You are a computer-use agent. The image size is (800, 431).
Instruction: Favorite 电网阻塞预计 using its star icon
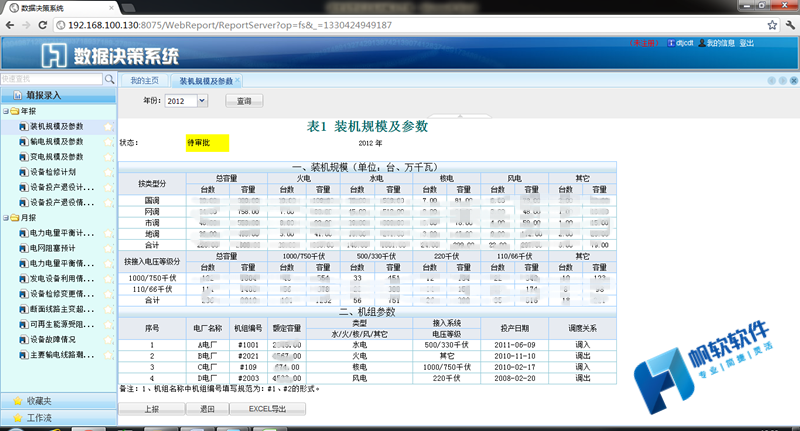click(108, 248)
